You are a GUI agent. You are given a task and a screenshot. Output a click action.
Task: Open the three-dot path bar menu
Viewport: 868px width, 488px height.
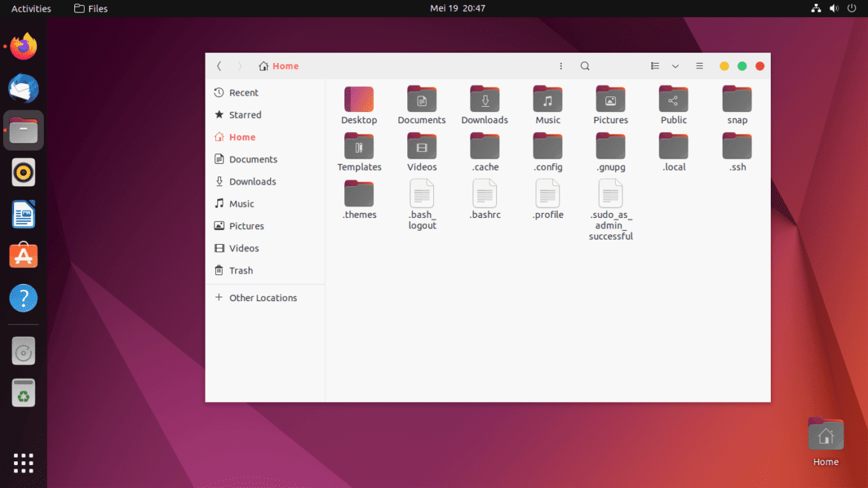pos(561,66)
